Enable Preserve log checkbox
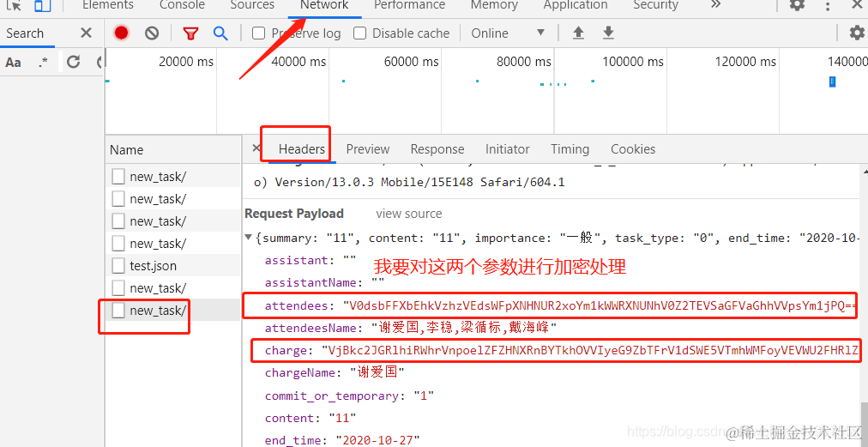The height and width of the screenshot is (447, 868). [x=258, y=33]
